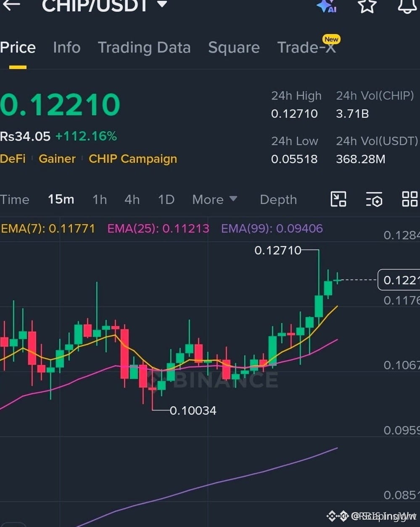Image resolution: width=420 pixels, height=527 pixels.
Task: Click the 0.12710 high marker on chart
Action: [278, 250]
